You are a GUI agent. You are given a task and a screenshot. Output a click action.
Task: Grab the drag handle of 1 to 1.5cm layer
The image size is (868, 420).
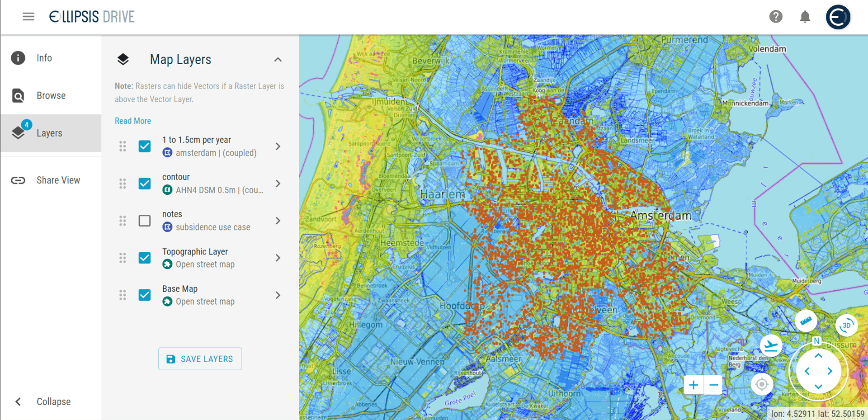tap(123, 146)
